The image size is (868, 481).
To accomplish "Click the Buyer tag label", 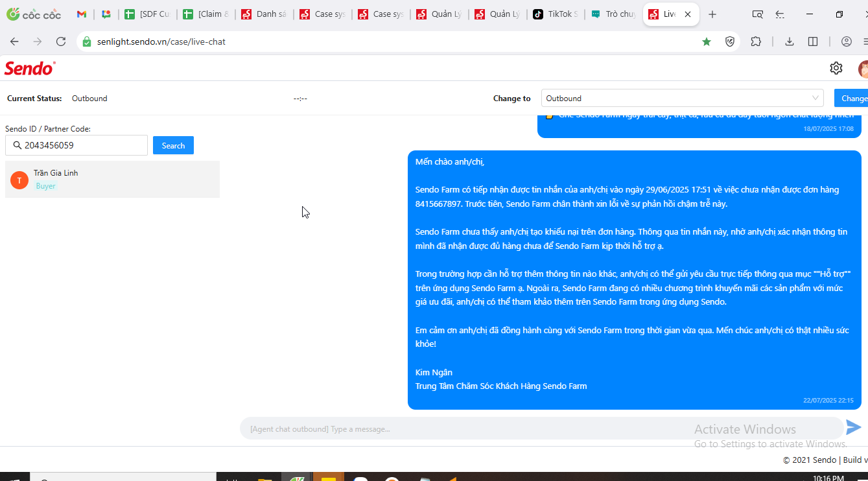I will click(x=46, y=186).
